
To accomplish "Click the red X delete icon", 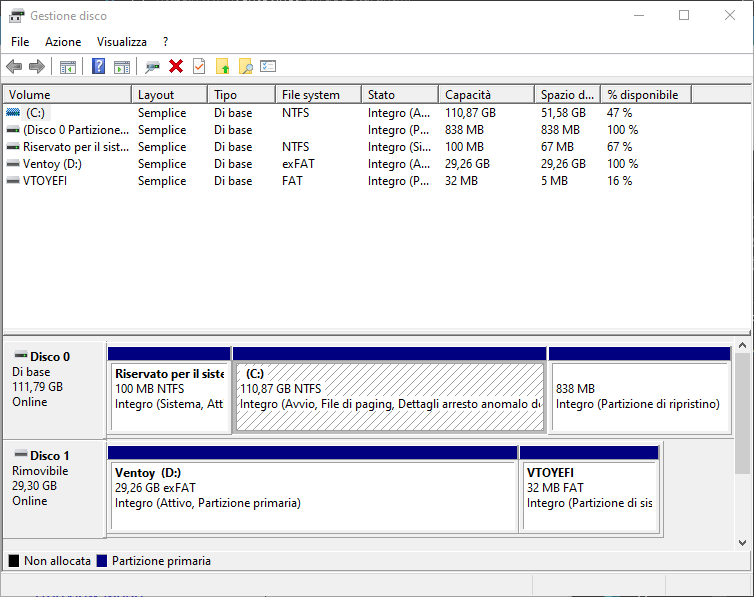I will click(176, 66).
